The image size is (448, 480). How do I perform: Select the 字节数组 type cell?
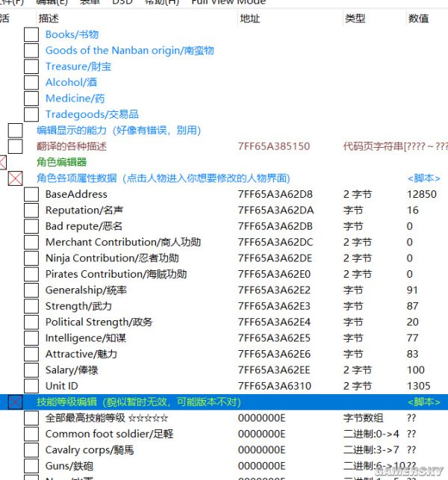pyautogui.click(x=363, y=418)
